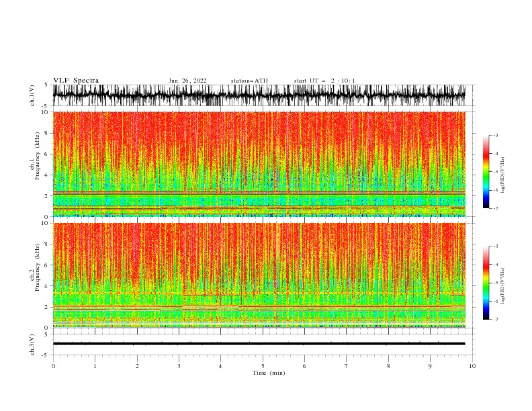Click the ch.3 flat waveform trace

[x=259, y=344]
